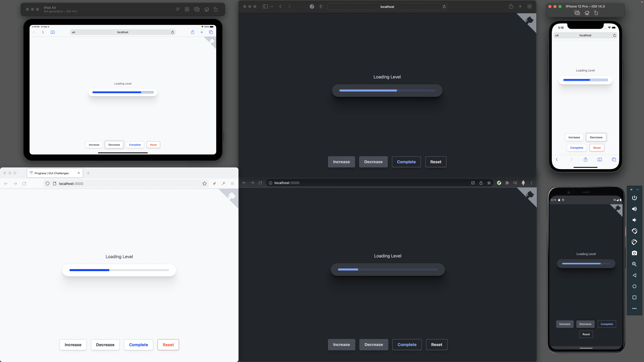Click the new tab icon in Safari macOS
Image resolution: width=644 pixels, height=362 pixels.
(520, 6)
